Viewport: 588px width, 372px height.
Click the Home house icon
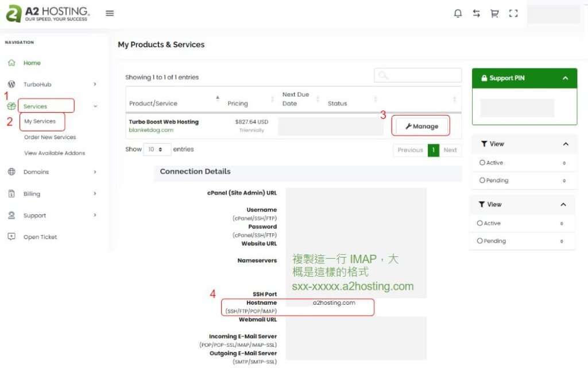(11, 63)
